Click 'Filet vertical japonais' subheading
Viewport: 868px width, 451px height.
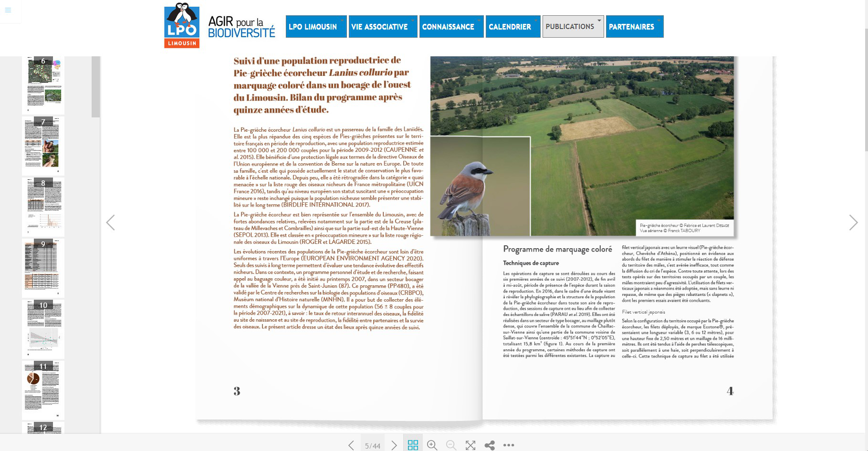coord(643,312)
